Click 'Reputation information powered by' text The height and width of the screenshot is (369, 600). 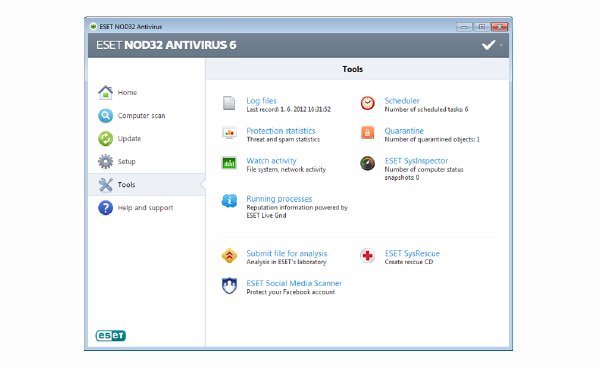click(x=297, y=207)
